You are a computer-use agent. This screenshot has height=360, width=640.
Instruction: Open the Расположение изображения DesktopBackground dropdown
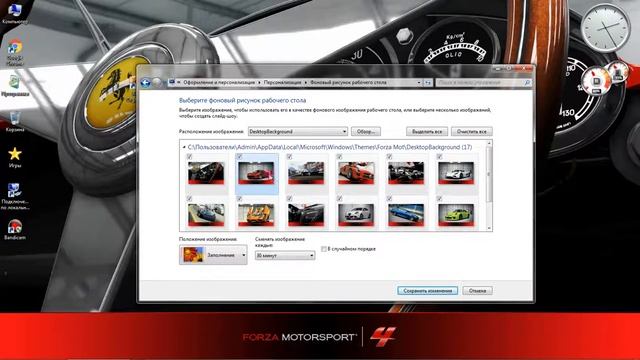(x=298, y=131)
